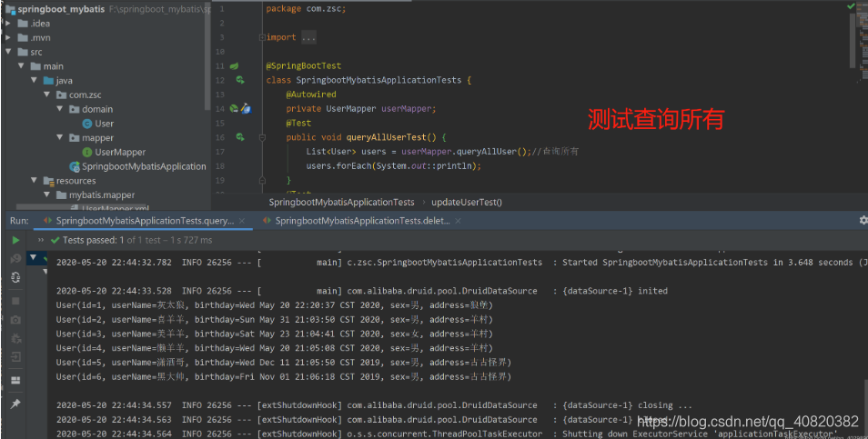Click the SpringbootMybatisApplicationTests breadcrumb
This screenshot has width=868, height=439.
tap(341, 202)
